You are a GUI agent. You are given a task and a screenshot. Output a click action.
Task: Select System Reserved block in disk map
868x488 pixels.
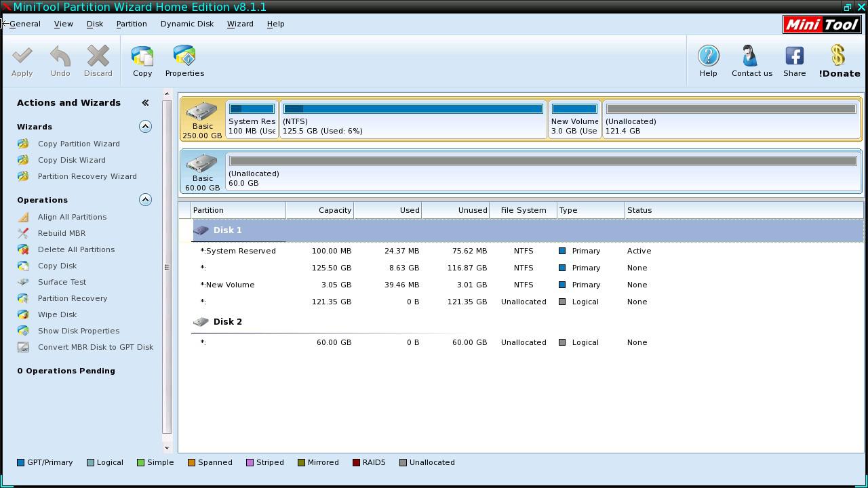[252, 119]
